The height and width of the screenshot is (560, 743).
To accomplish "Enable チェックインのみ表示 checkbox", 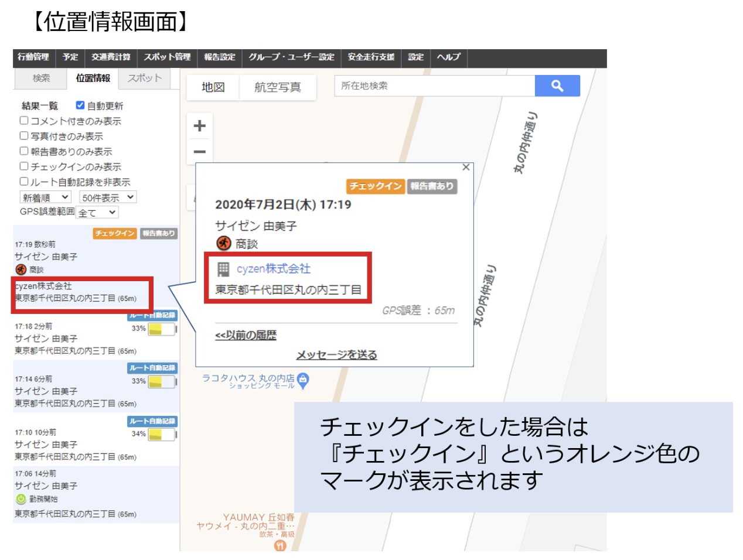I will click(x=24, y=166).
